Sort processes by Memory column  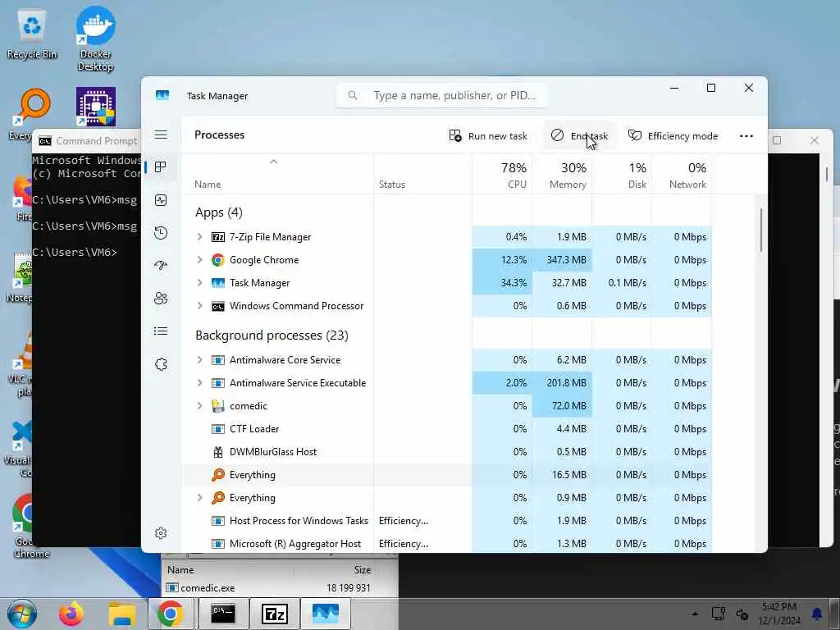click(562, 176)
